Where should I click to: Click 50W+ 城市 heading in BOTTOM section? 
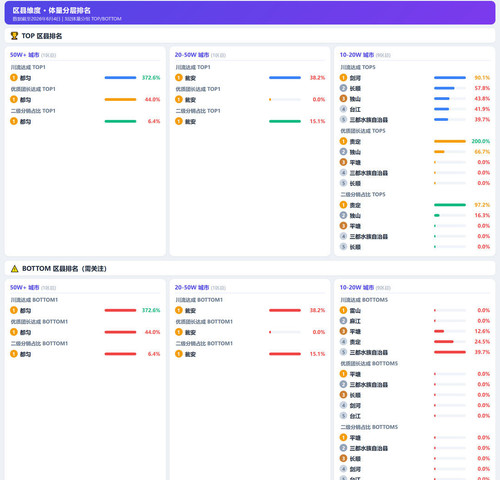[25, 287]
